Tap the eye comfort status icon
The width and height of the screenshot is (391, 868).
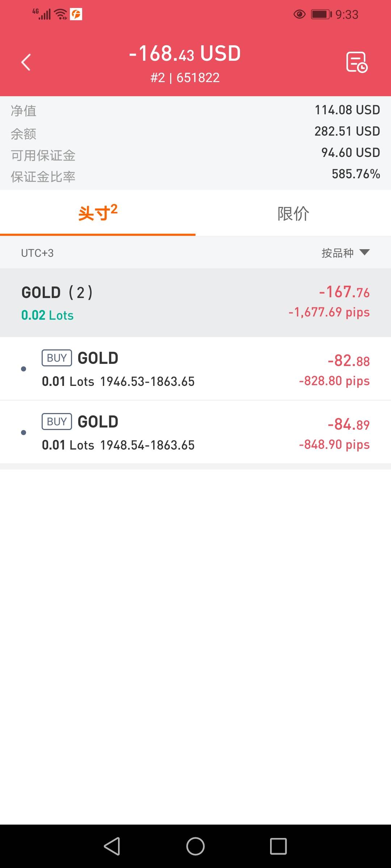[x=299, y=14]
